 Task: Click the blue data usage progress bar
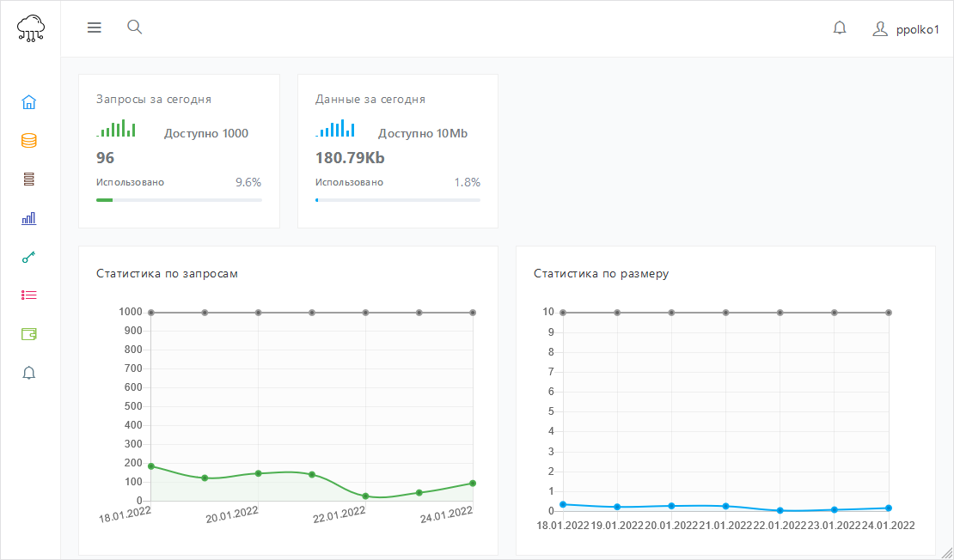click(397, 200)
